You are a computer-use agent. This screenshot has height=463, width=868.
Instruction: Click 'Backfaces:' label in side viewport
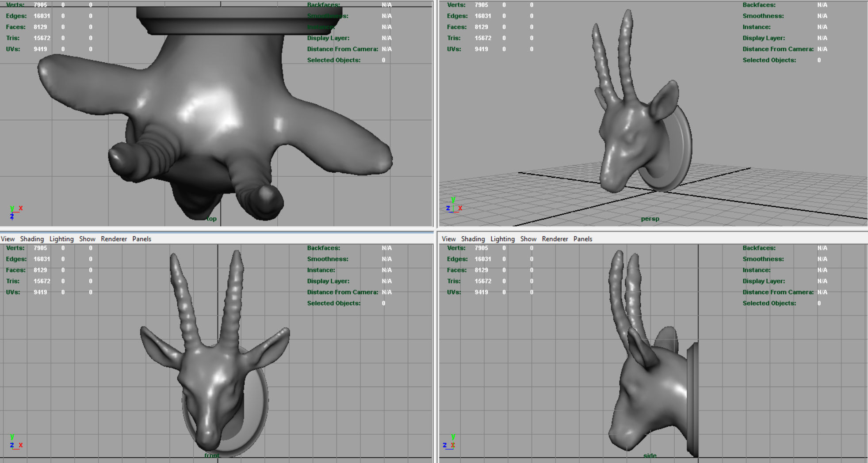click(x=759, y=248)
